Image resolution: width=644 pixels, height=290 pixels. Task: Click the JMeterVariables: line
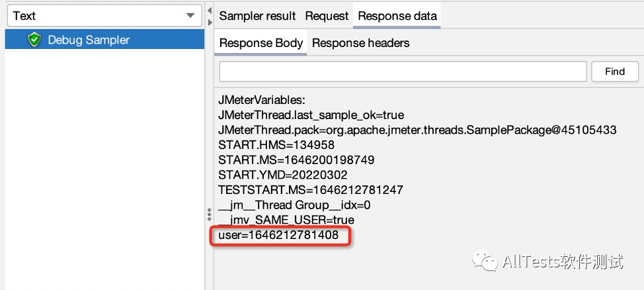pyautogui.click(x=262, y=100)
